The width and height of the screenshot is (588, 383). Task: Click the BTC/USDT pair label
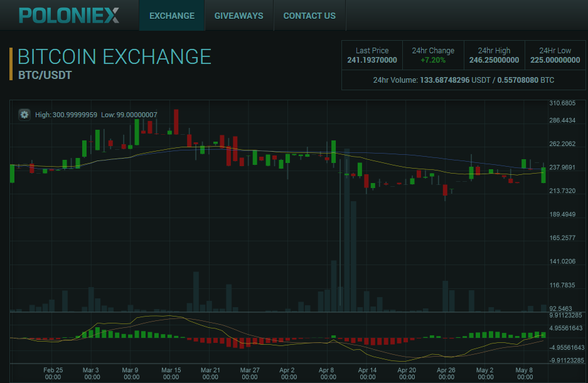tap(45, 75)
